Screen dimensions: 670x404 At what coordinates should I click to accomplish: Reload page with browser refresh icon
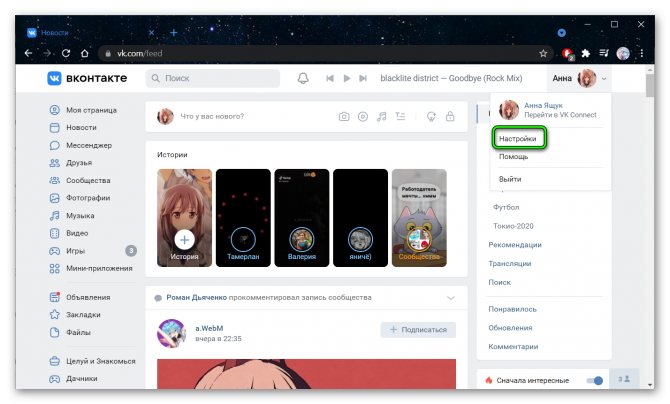66,53
